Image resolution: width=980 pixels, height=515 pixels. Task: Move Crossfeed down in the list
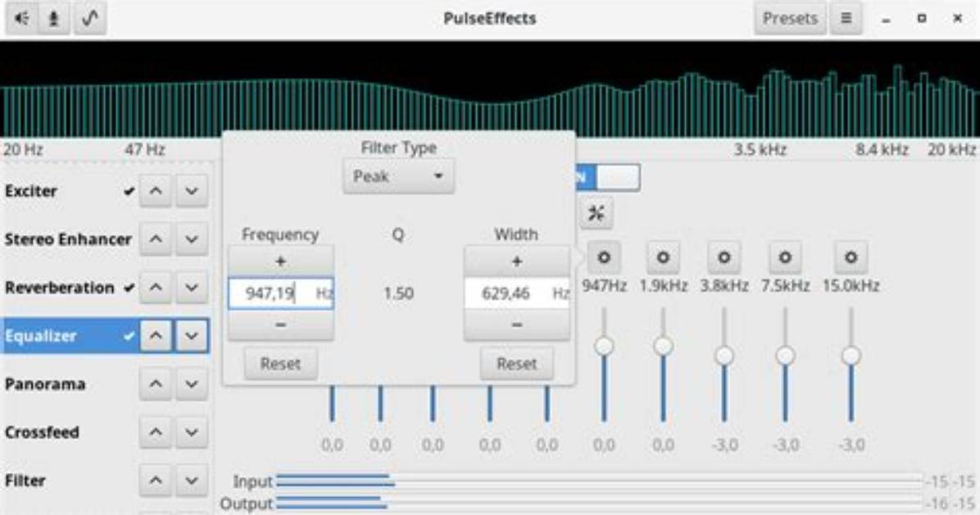point(191,432)
